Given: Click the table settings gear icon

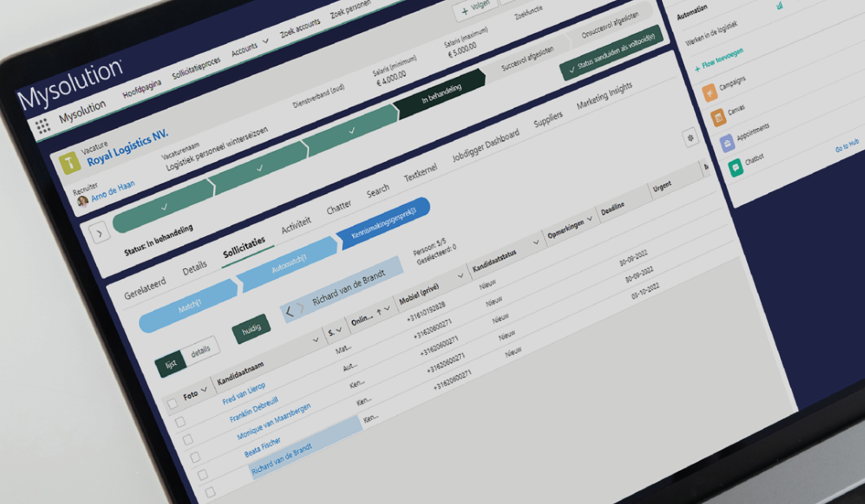Looking at the screenshot, I should tap(690, 138).
